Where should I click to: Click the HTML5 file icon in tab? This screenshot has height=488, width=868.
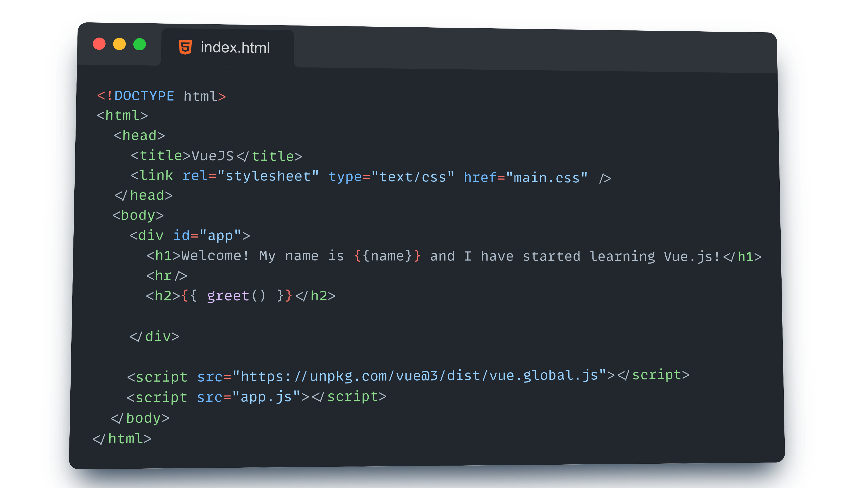185,47
